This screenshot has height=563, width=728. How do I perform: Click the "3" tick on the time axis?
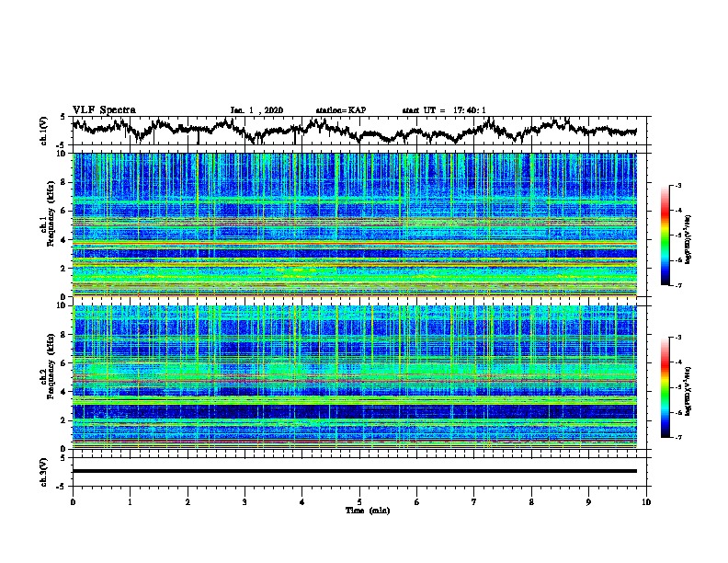pos(245,502)
